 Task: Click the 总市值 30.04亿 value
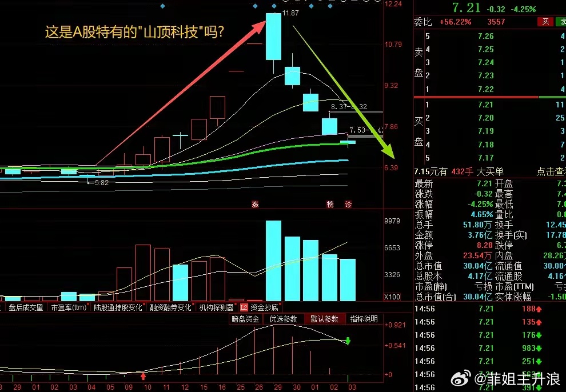[x=477, y=266]
